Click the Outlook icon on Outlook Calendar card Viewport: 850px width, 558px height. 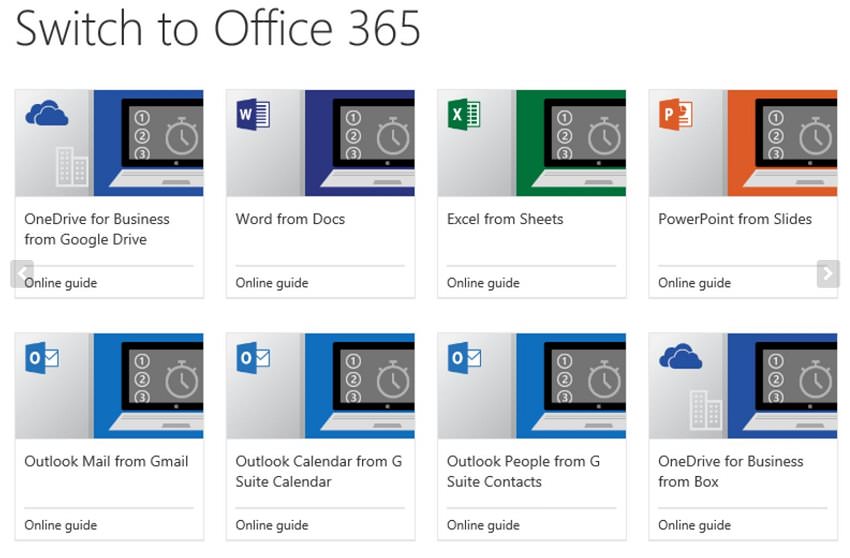pyautogui.click(x=253, y=357)
